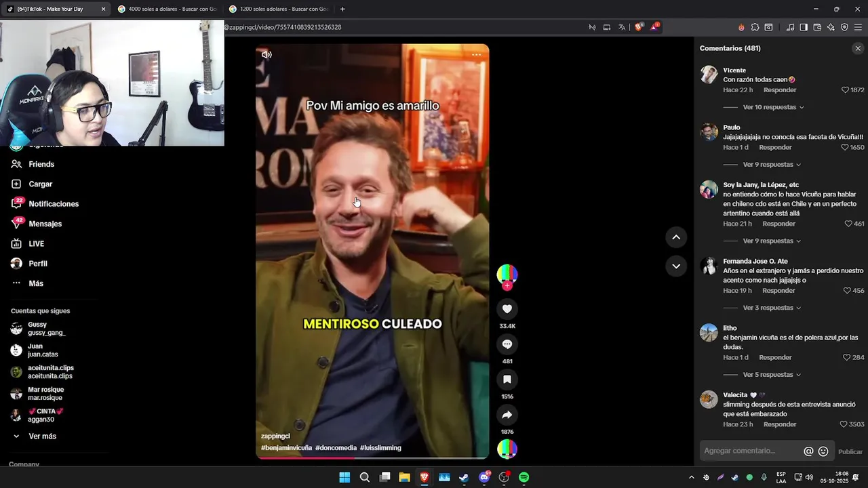Open a new browser tab
The image size is (868, 488).
pos(342,9)
